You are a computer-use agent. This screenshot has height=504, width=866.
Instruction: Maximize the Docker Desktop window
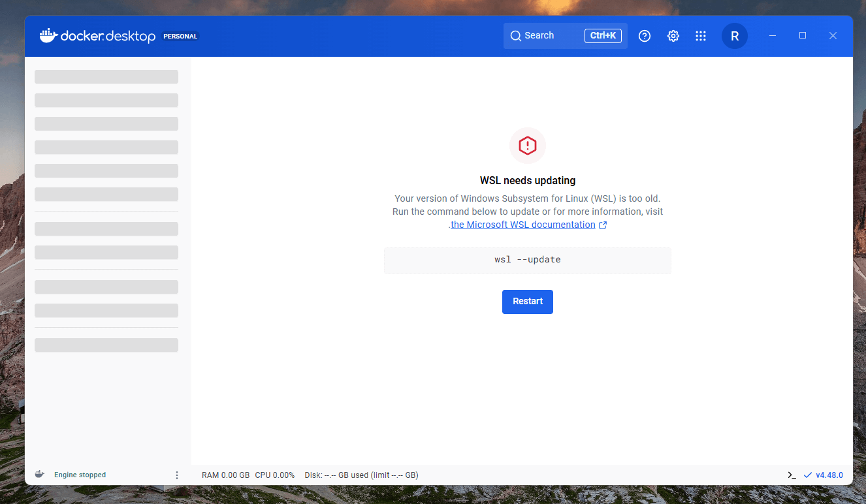[803, 36]
